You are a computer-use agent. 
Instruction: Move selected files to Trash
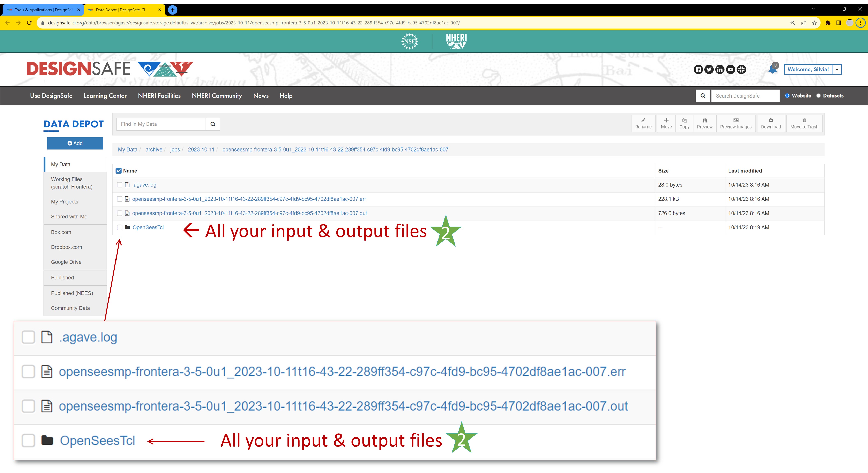click(804, 123)
